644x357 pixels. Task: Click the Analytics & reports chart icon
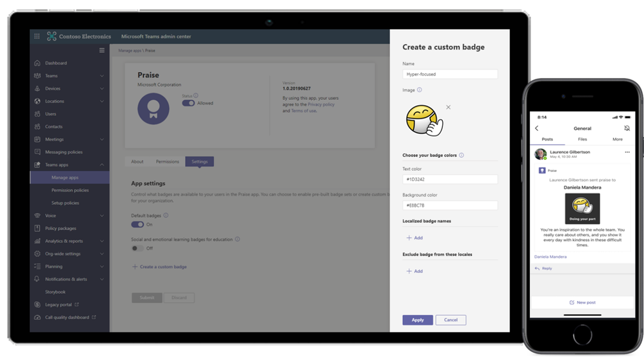(37, 241)
